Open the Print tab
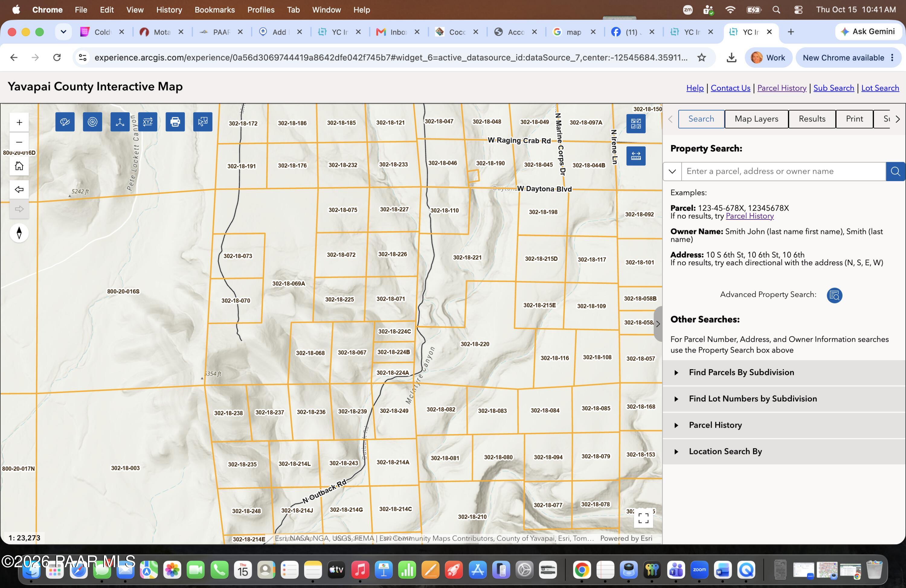 (854, 119)
